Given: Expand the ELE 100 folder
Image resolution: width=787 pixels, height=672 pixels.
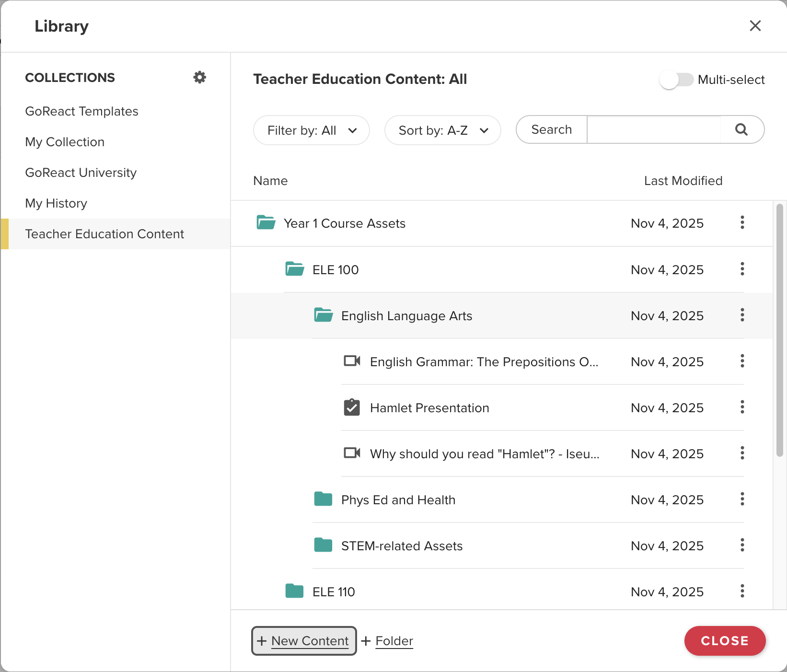Looking at the screenshot, I should click(x=335, y=269).
